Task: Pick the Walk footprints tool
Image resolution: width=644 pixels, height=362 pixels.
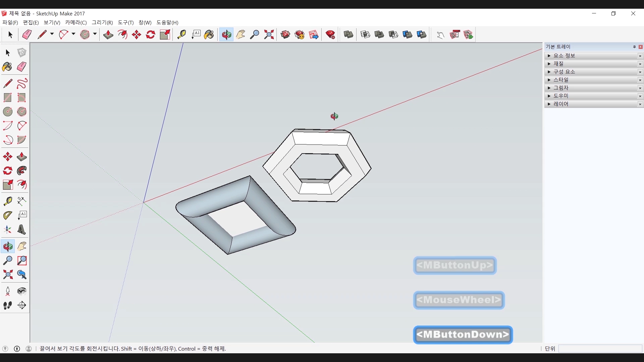Action: point(8,305)
